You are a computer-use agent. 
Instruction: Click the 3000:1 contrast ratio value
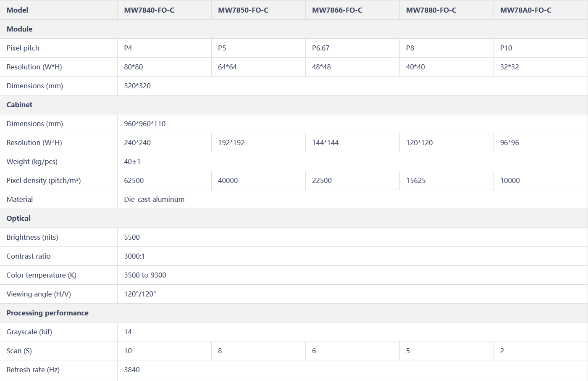point(134,256)
